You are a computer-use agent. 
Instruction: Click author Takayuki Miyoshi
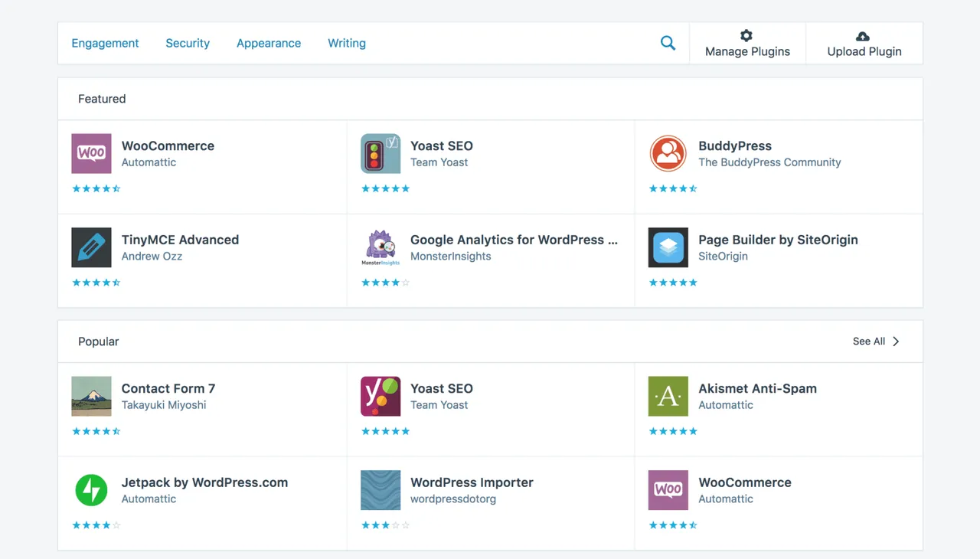164,405
